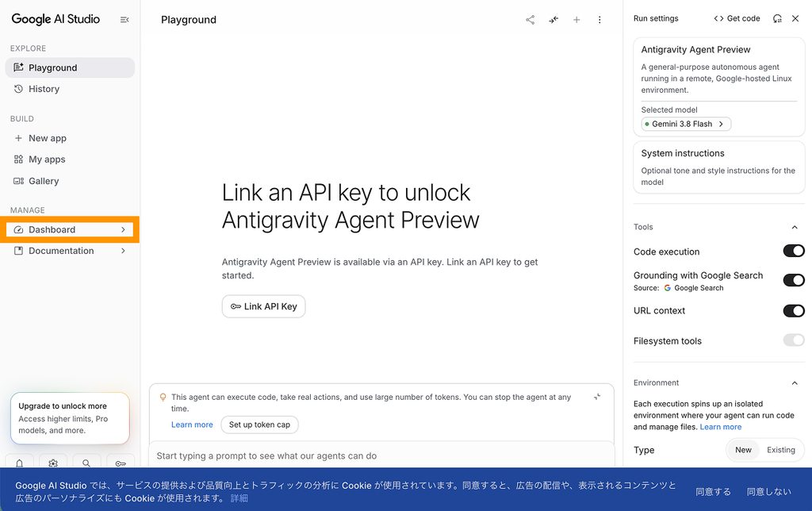Open Gallery in the sidebar
The height and width of the screenshot is (511, 812).
pos(70,181)
